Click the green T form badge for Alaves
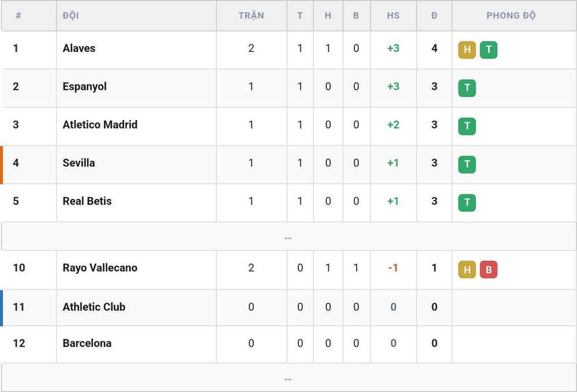Image resolution: width=577 pixels, height=392 pixels. coord(489,50)
